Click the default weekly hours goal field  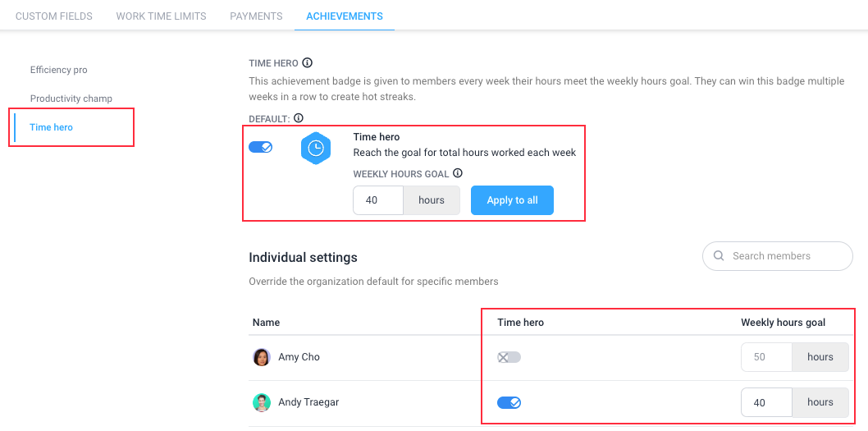click(378, 200)
